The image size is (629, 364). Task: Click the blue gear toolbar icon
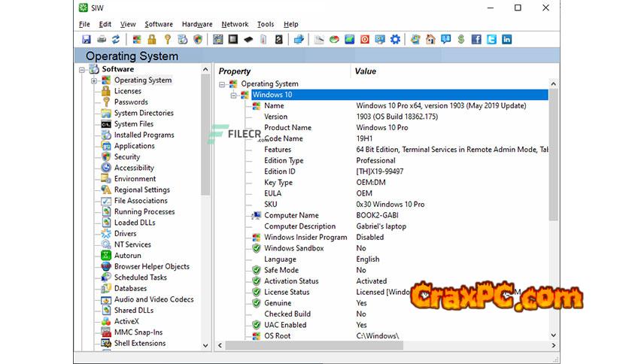click(x=395, y=39)
